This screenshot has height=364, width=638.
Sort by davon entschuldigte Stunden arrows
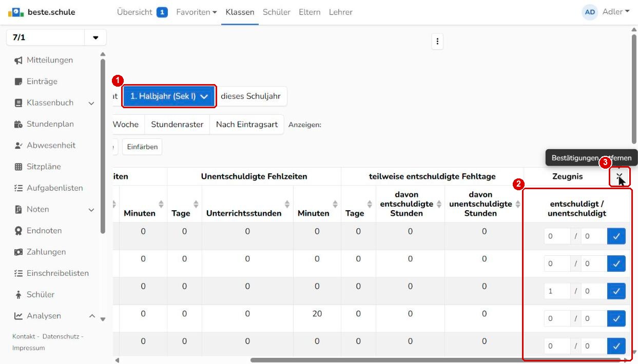pyautogui.click(x=439, y=204)
